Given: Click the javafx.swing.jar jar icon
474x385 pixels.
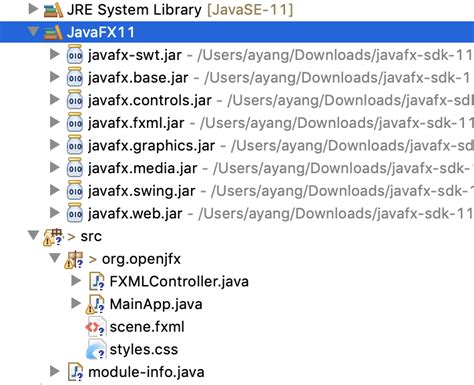Looking at the screenshot, I should 75,190.
